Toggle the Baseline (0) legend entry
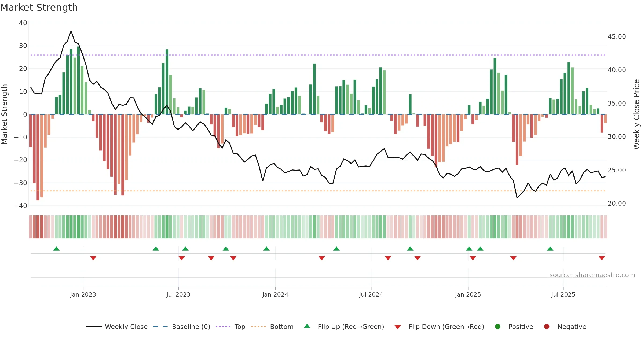Screen dimensions: 644x362 pos(182,327)
